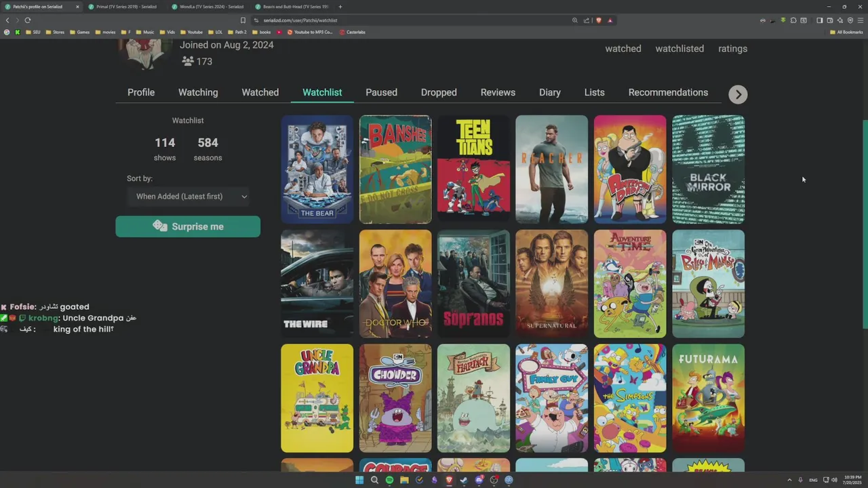Viewport: 868px width, 488px height.
Task: Open the Banshee show poster
Action: point(395,169)
